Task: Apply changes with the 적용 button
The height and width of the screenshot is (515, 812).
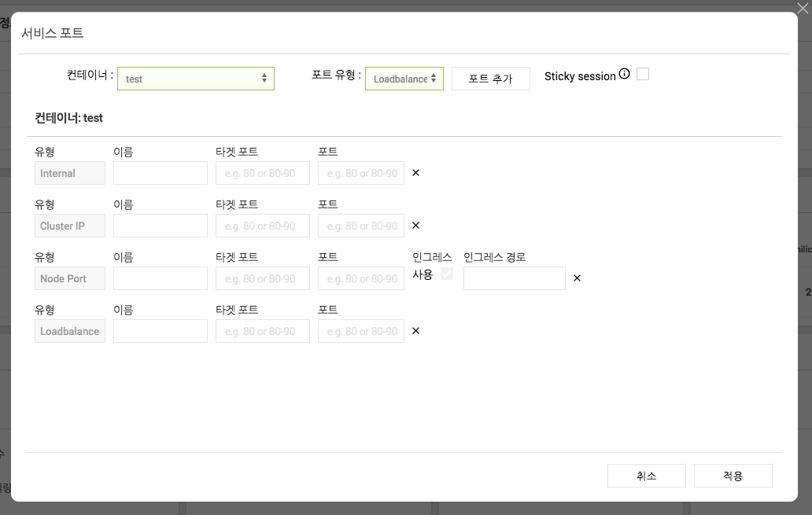Action: [x=733, y=476]
